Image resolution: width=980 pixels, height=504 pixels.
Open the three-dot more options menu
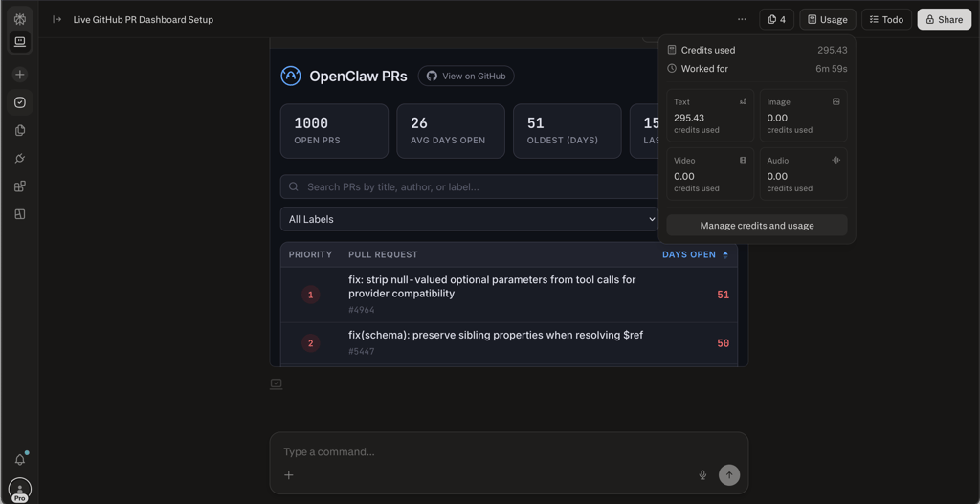point(742,19)
